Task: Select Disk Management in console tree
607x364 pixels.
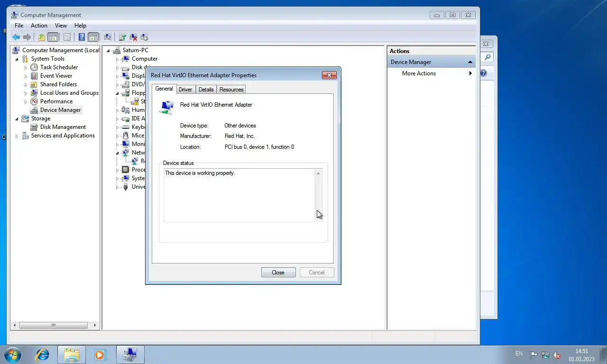Action: [63, 127]
